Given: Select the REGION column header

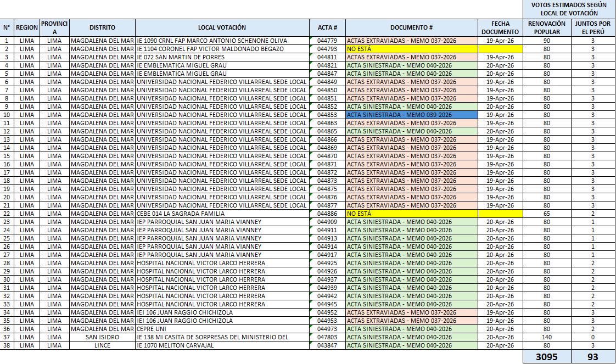Looking at the screenshot, I should (x=27, y=27).
